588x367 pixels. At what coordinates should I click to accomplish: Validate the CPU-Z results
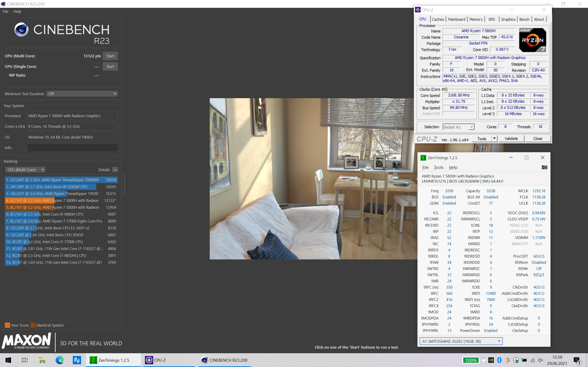click(x=511, y=138)
